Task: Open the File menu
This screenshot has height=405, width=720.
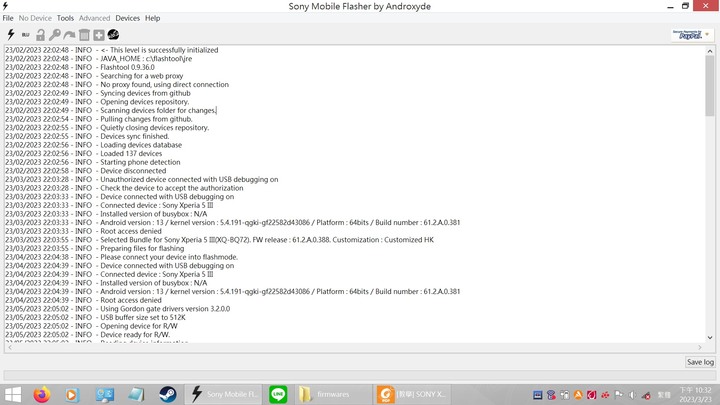Action: [8, 18]
